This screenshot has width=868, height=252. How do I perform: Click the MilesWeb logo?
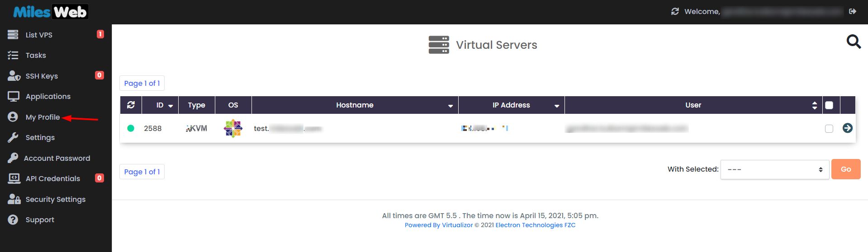[50, 12]
